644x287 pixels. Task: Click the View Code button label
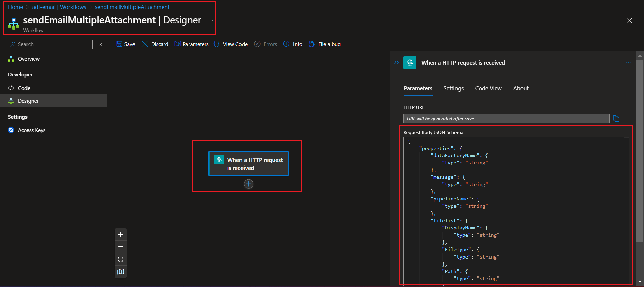pyautogui.click(x=235, y=44)
